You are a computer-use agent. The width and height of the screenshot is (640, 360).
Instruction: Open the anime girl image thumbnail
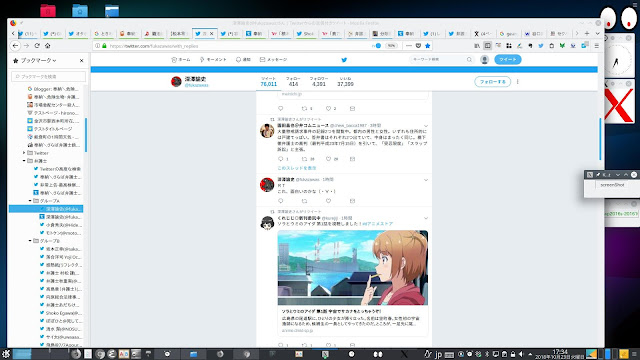coord(353,268)
